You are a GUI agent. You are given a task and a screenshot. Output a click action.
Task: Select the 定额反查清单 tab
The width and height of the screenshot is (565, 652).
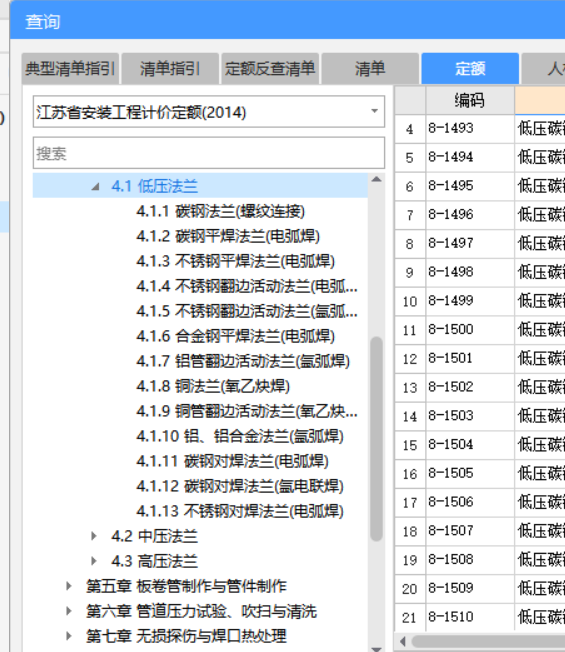tap(270, 69)
